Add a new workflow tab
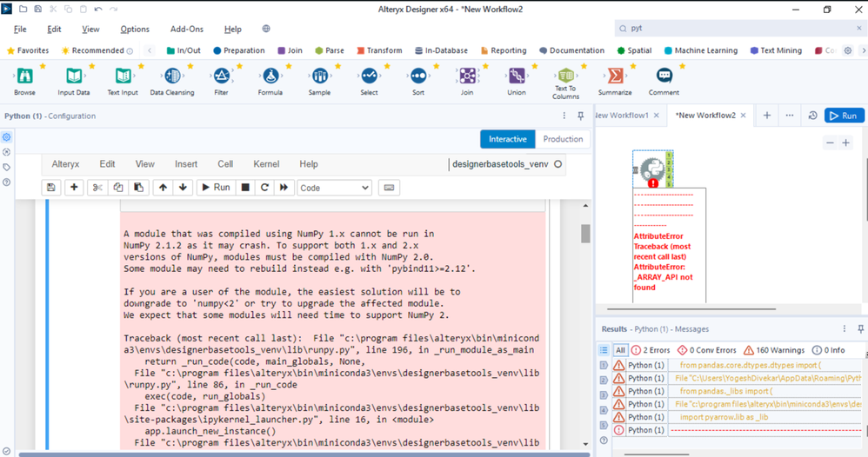 767,116
